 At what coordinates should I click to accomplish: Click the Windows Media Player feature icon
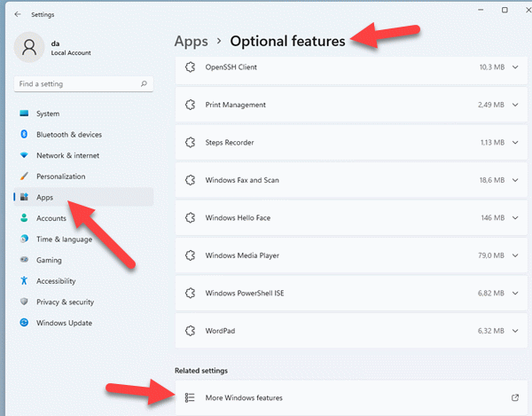[191, 255]
